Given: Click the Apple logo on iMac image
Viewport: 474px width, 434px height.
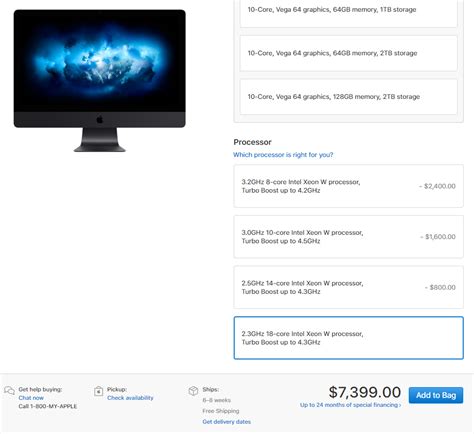Looking at the screenshot, I should [x=100, y=119].
